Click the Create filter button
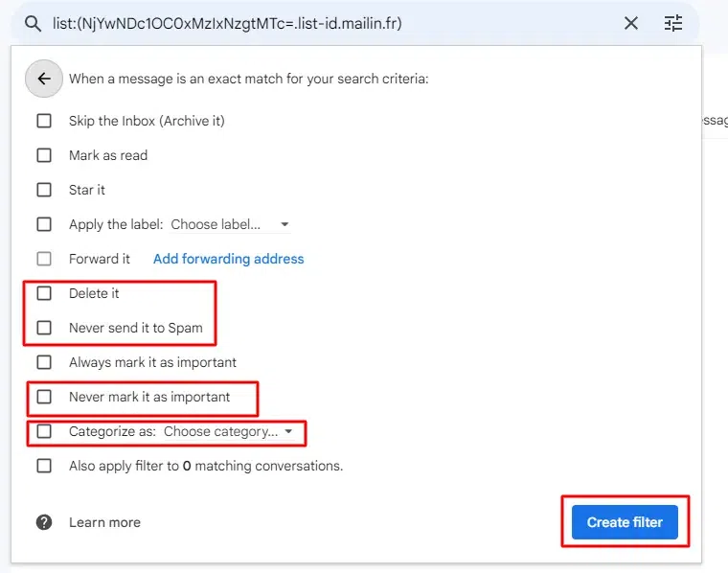 [x=625, y=522]
